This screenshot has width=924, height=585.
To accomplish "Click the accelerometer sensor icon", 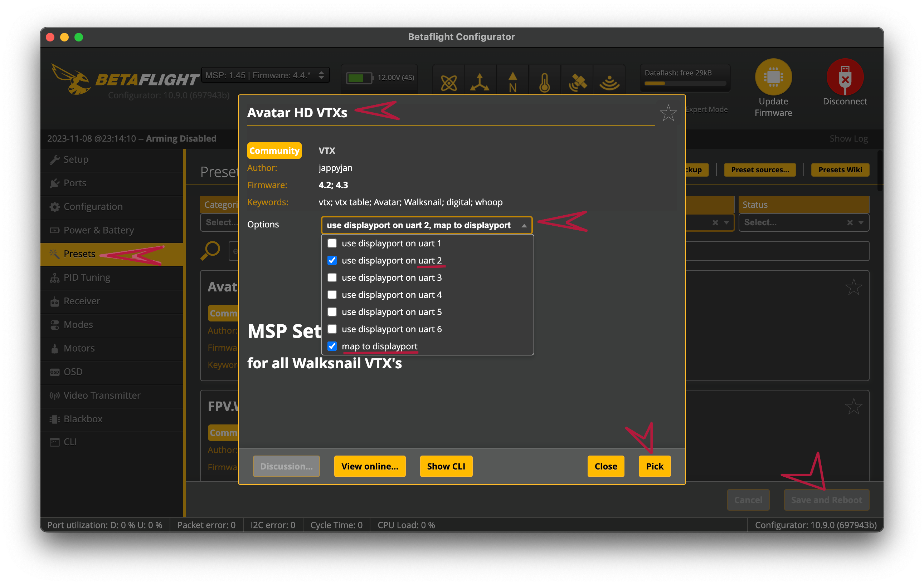I will coord(480,82).
